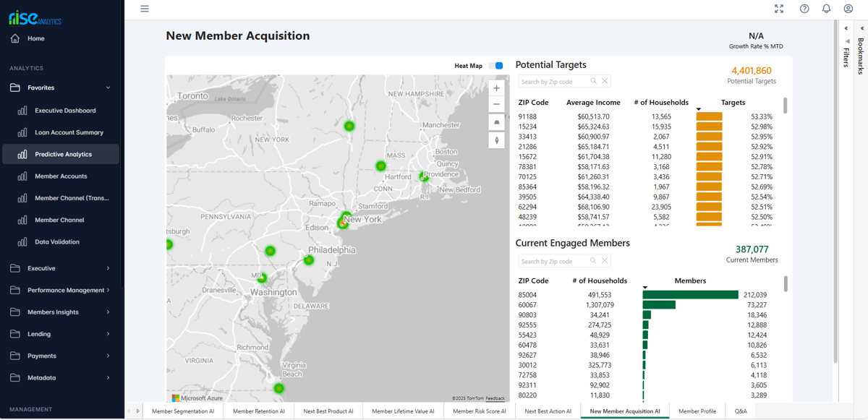868x420 pixels.
Task: Clear the Potential Targets zip search
Action: point(605,82)
